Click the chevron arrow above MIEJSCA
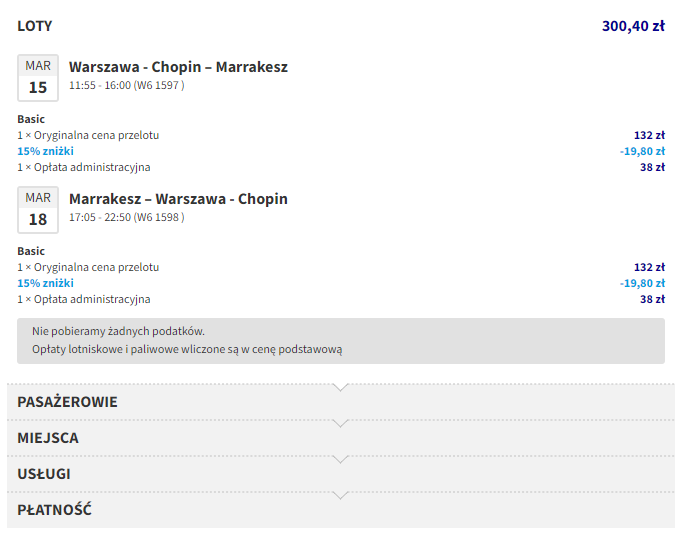The width and height of the screenshot is (680, 540). click(341, 423)
